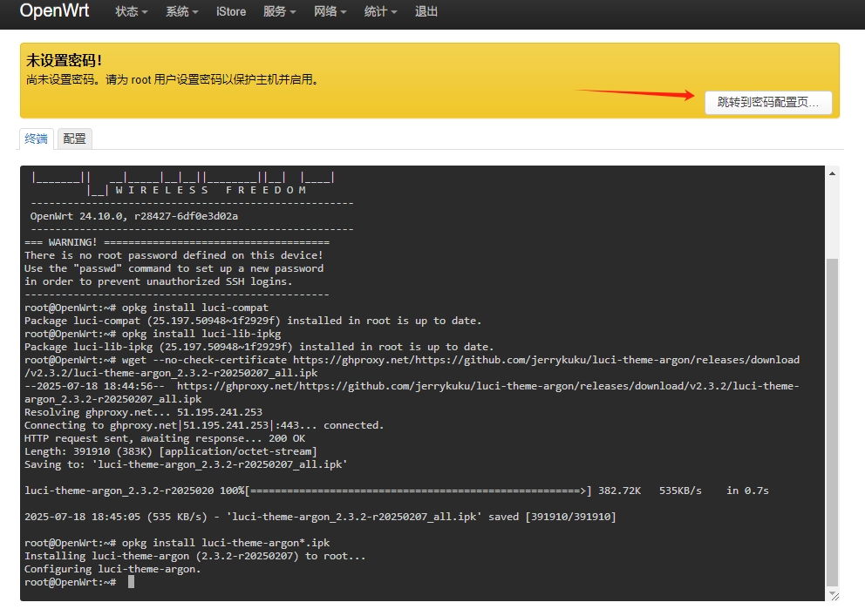
Task: Click the 'Length: 391910 (383K)' line
Action: pyautogui.click(x=171, y=451)
